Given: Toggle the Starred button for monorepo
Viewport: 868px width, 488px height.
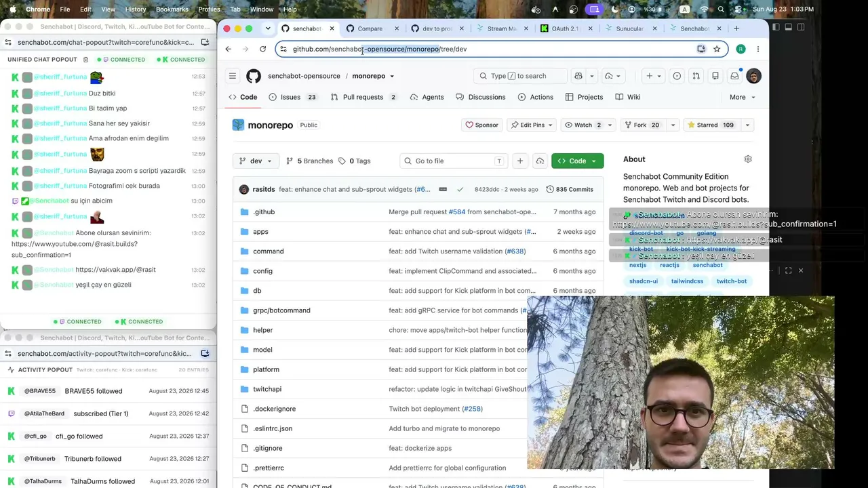Looking at the screenshot, I should click(x=710, y=125).
